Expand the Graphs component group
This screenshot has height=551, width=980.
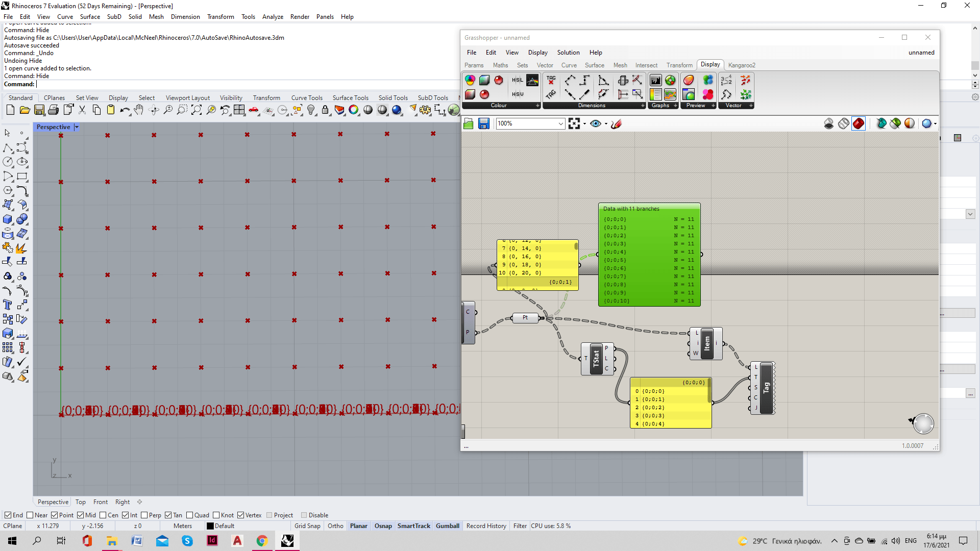[675, 106]
